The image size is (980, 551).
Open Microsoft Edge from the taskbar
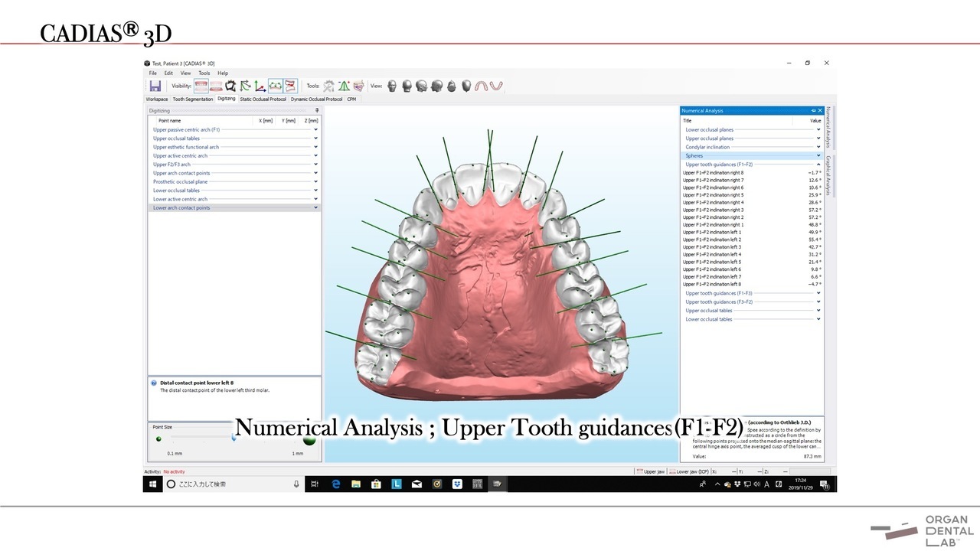coord(335,484)
